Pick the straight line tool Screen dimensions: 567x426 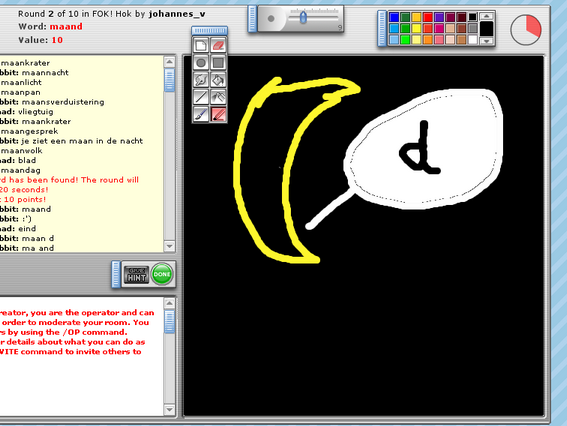[x=201, y=97]
